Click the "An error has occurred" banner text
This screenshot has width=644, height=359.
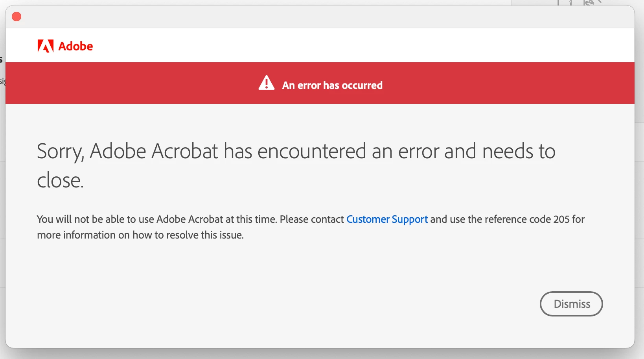coord(332,85)
